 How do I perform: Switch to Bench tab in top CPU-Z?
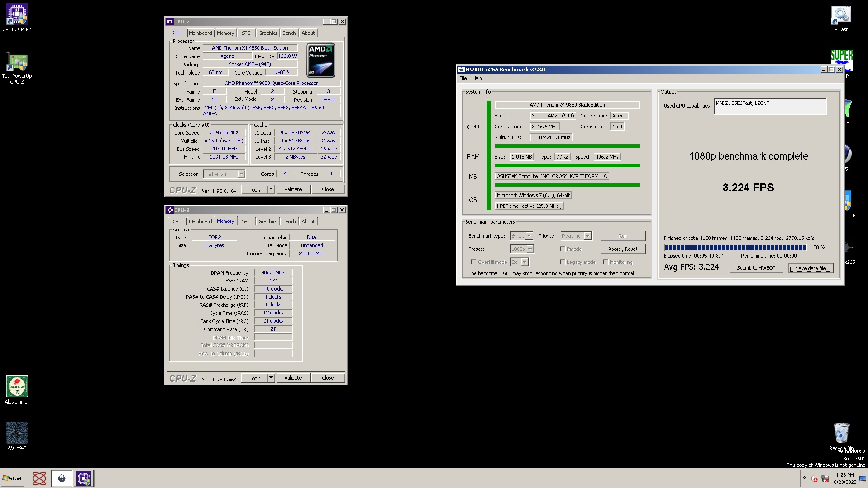tap(289, 33)
